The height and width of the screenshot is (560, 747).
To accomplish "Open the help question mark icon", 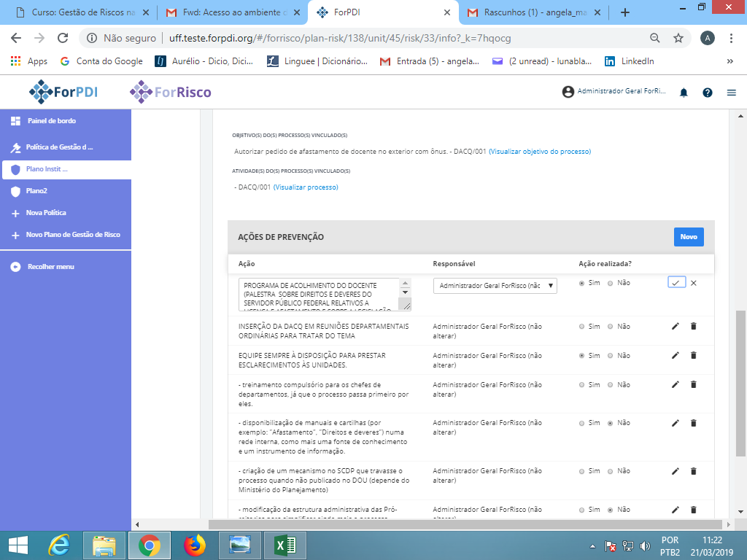I will click(x=708, y=93).
